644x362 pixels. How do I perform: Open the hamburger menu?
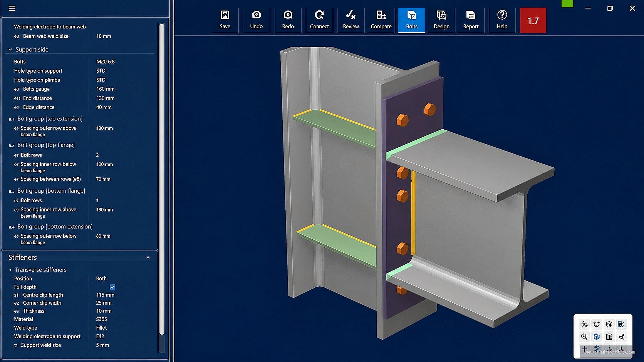(12, 8)
